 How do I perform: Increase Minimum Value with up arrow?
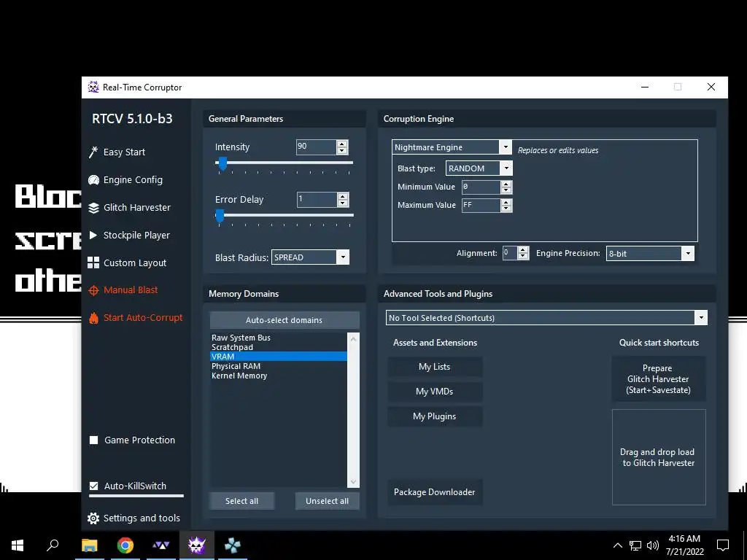pos(506,183)
